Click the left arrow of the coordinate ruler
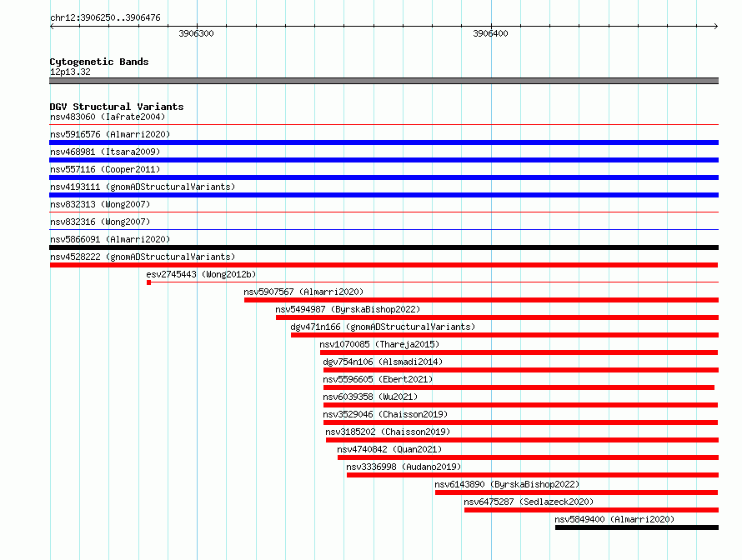 (x=52, y=27)
